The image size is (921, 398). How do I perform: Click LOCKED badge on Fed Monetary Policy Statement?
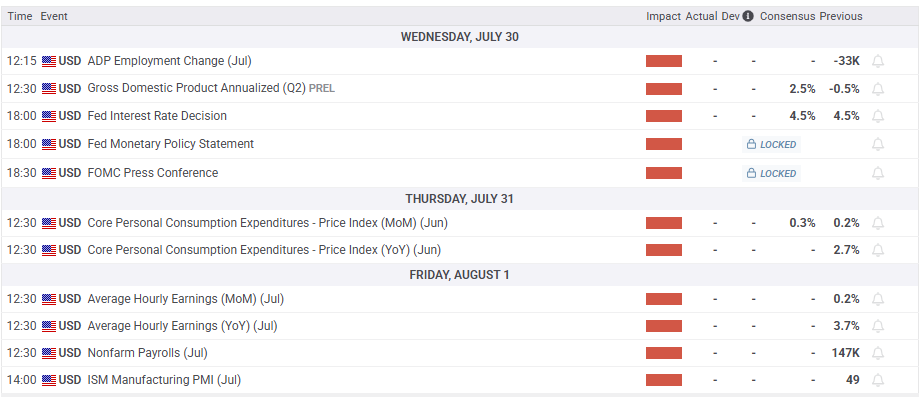[x=771, y=144]
